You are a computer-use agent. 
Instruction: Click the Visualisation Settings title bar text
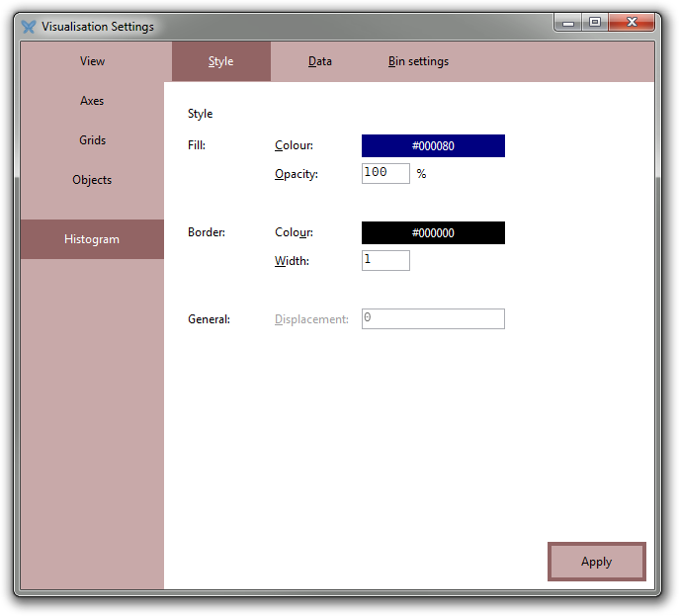click(97, 27)
